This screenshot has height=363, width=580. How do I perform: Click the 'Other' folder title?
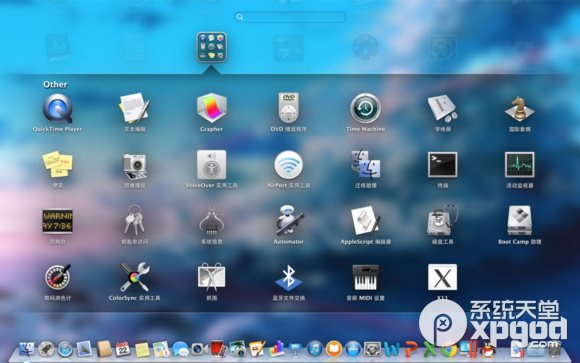[55, 84]
